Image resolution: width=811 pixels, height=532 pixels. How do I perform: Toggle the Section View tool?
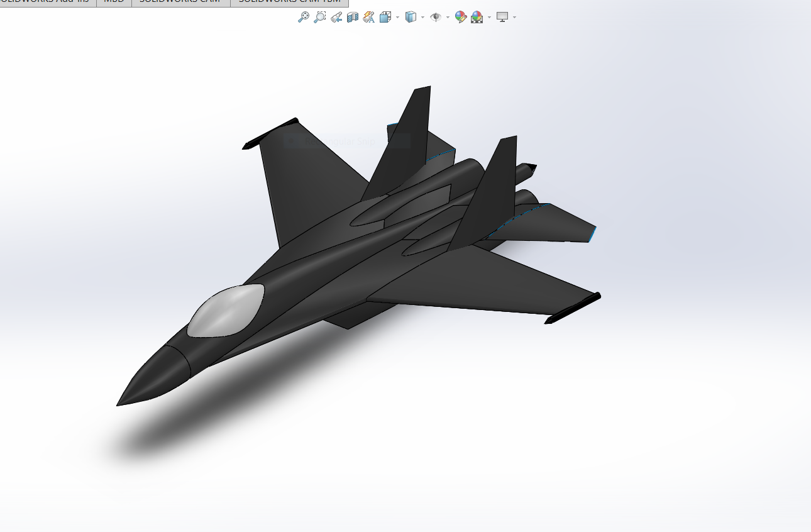click(x=353, y=18)
